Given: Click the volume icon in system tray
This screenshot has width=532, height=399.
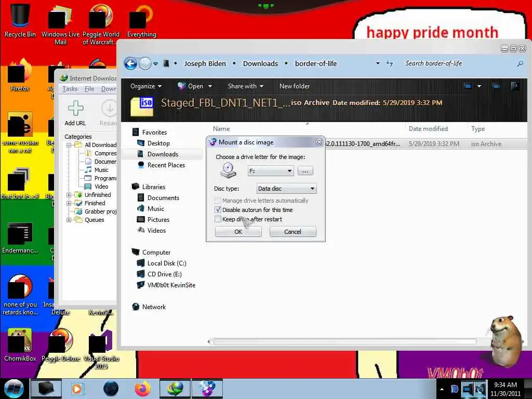Looking at the screenshot, I should pos(480,389).
